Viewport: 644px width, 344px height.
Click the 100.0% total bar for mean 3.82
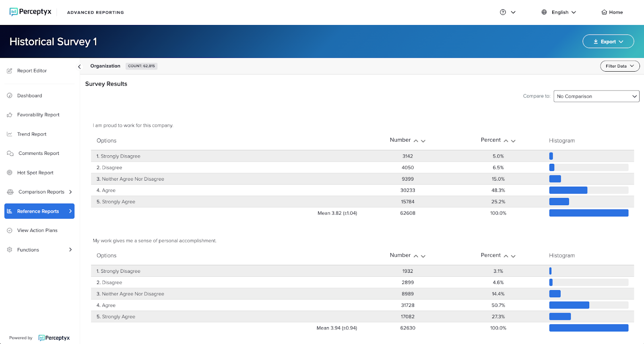(x=589, y=213)
